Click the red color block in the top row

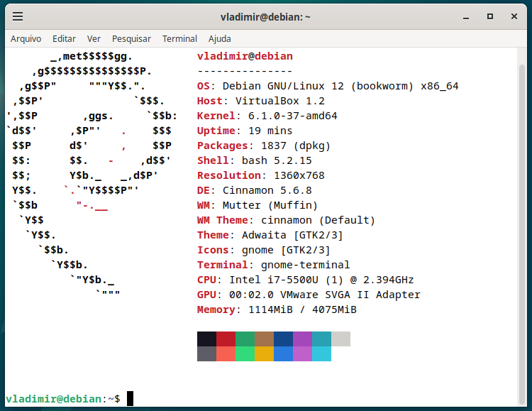[226, 339]
